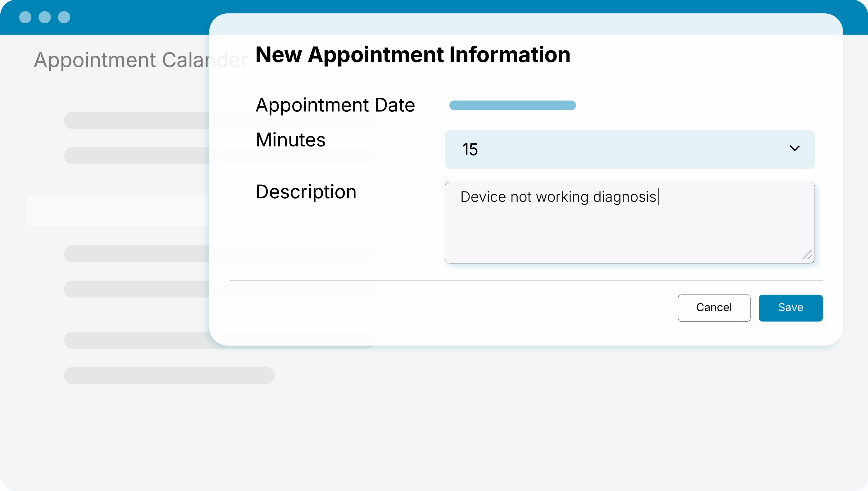Image resolution: width=868 pixels, height=491 pixels.
Task: Click the Minutes field label
Action: coord(290,140)
